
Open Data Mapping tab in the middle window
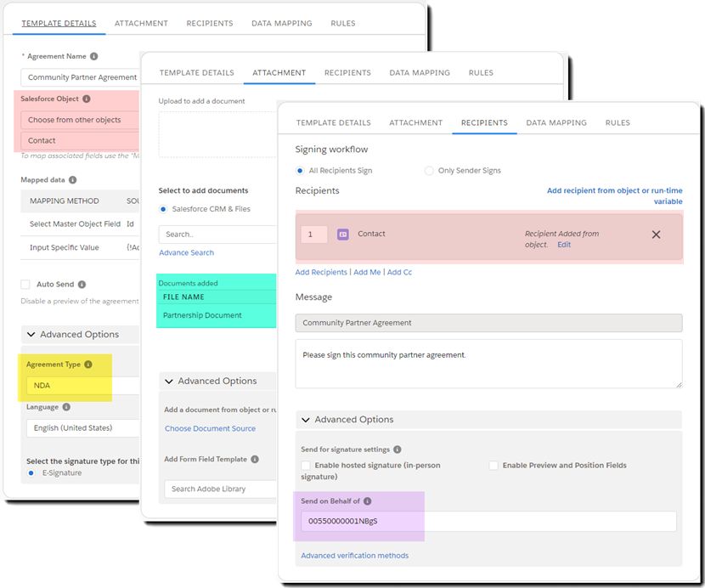pos(420,73)
